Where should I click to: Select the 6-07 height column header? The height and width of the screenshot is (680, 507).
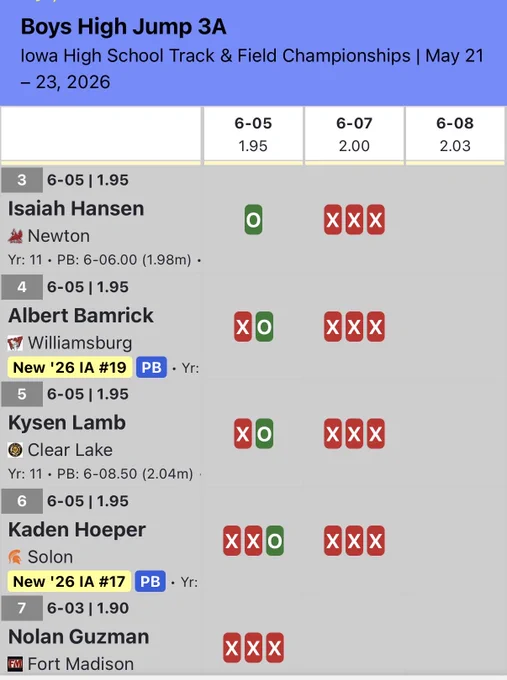pos(354,134)
